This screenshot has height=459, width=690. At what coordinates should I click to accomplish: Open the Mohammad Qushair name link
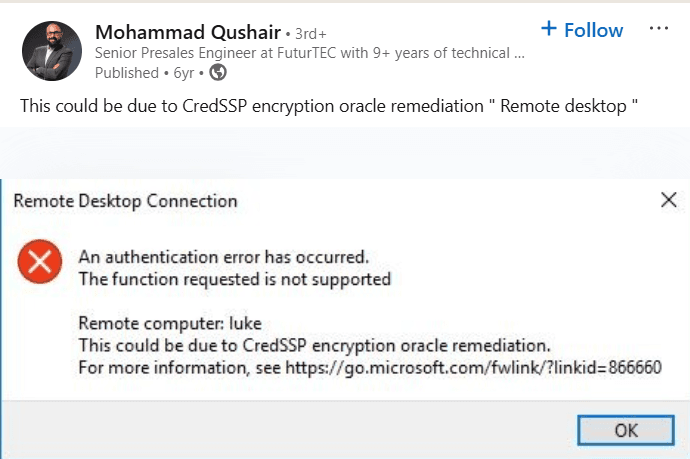[185, 29]
